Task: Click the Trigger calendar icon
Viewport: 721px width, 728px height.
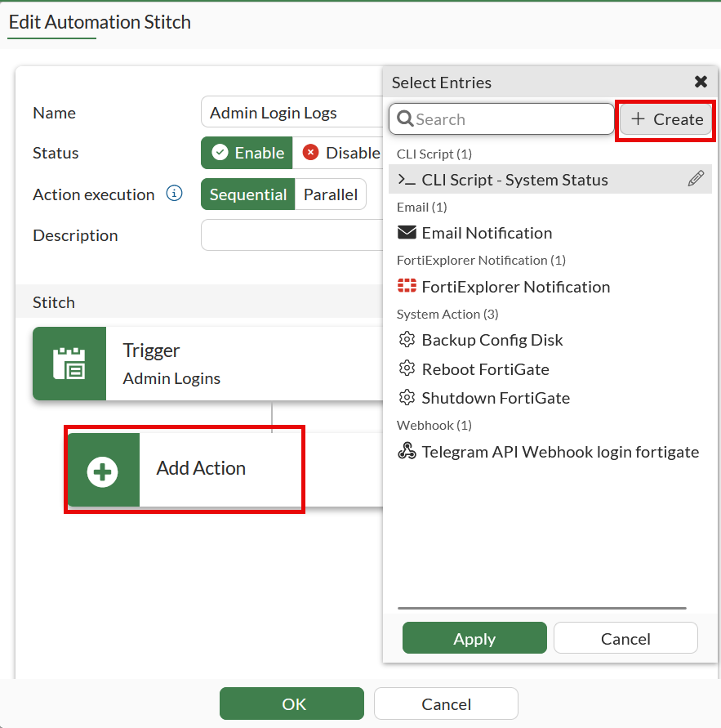Action: 69,364
